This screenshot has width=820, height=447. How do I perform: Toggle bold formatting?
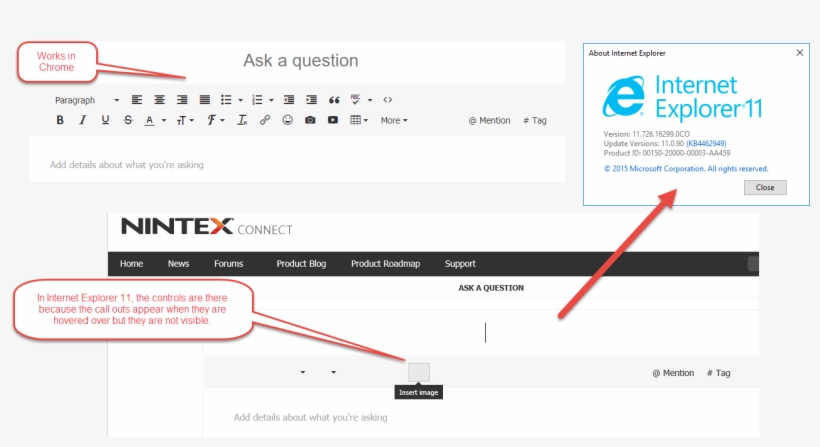coord(60,120)
